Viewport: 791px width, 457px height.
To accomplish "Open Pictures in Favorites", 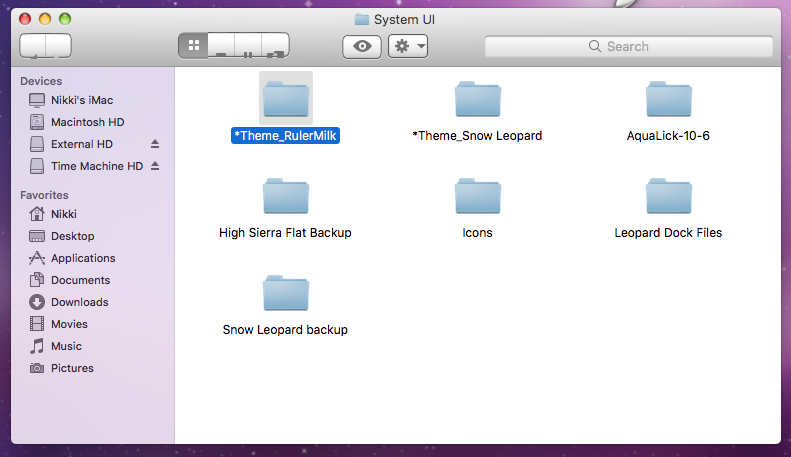I will pos(93,368).
